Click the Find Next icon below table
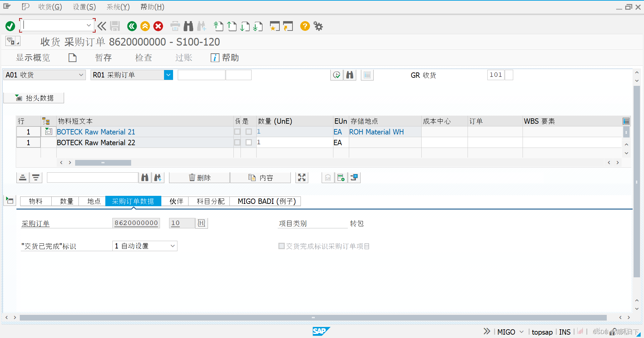Image resolution: width=644 pixels, height=338 pixels. coord(158,177)
